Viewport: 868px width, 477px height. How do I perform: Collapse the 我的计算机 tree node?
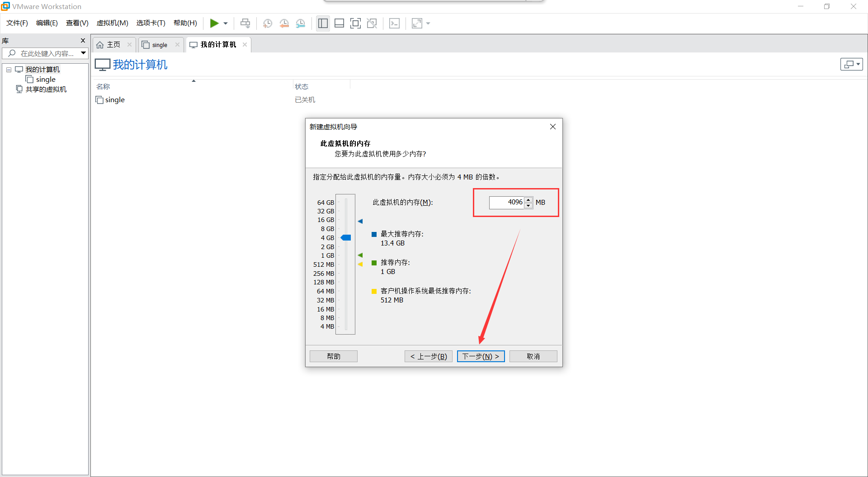(8, 69)
